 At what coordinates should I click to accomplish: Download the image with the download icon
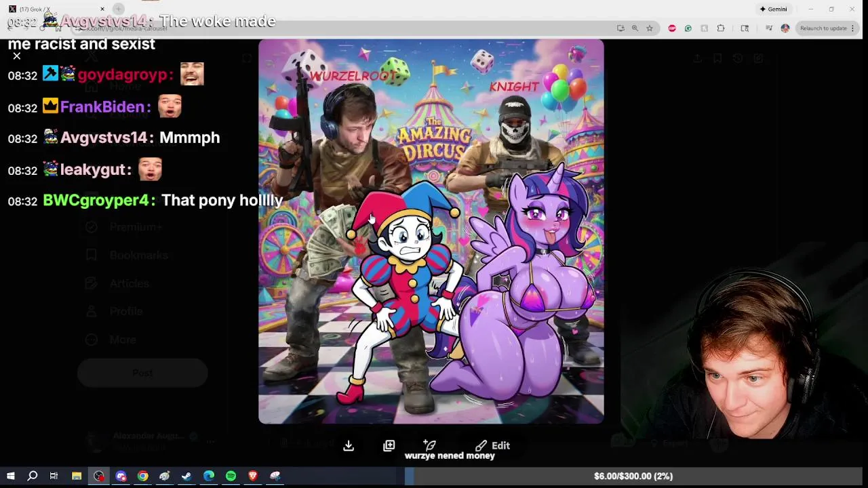click(349, 445)
